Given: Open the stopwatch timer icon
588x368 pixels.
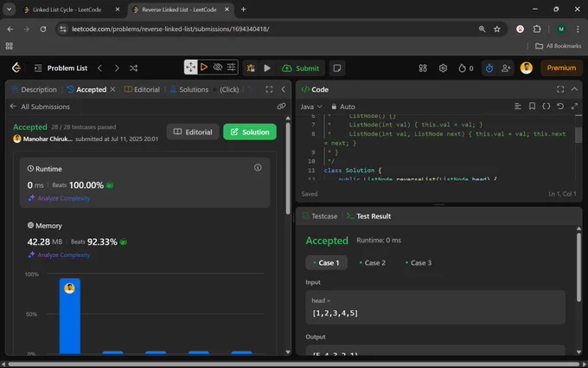Looking at the screenshot, I should [489, 68].
